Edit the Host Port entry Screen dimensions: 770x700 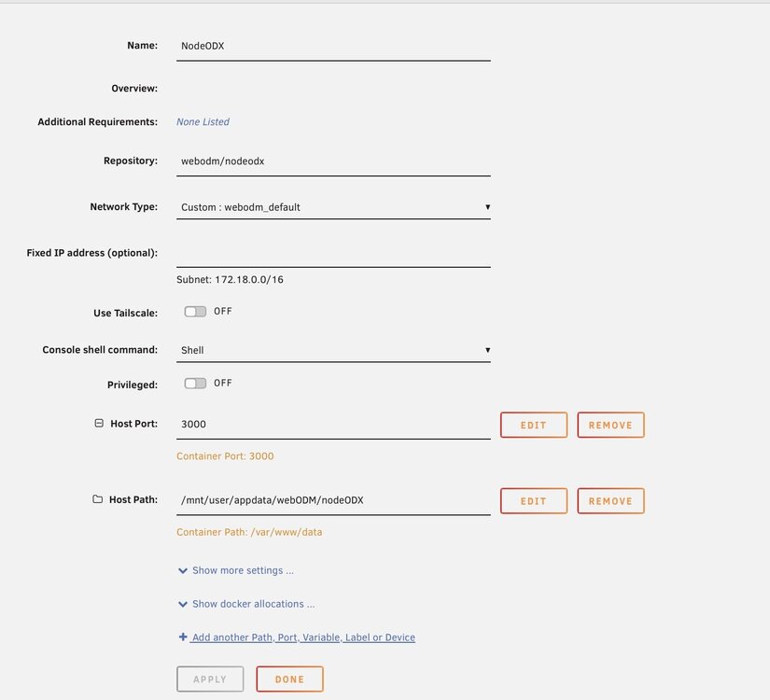534,425
